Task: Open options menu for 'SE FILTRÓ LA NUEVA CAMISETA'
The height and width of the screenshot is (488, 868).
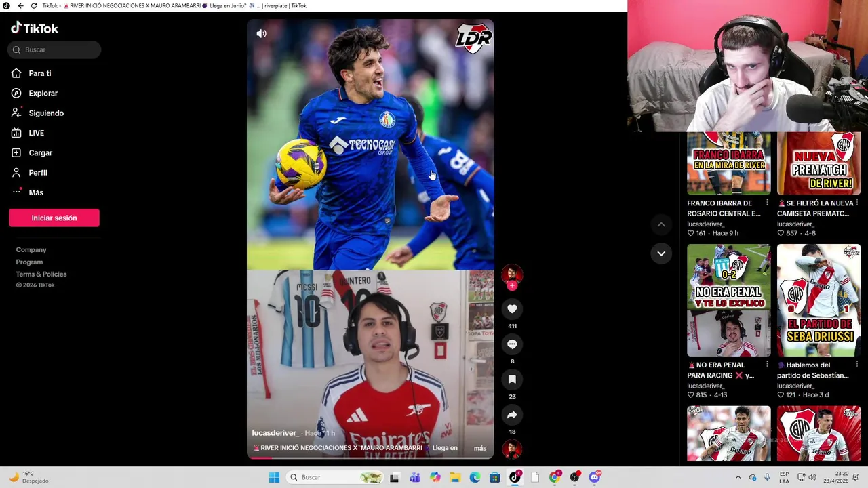Action: 856,203
